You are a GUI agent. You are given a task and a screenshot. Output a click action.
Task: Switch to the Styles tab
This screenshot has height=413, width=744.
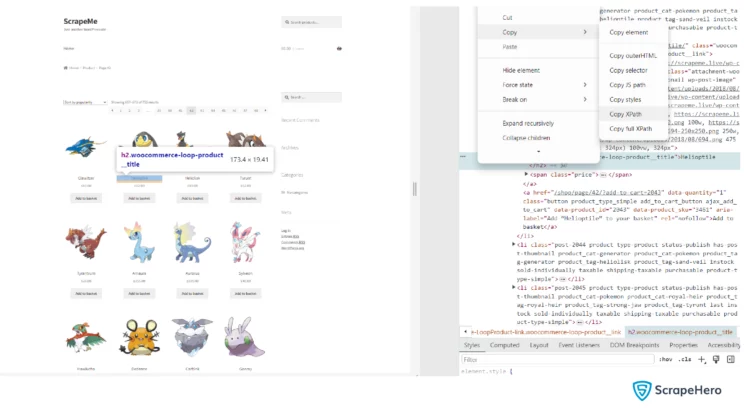[x=471, y=345]
